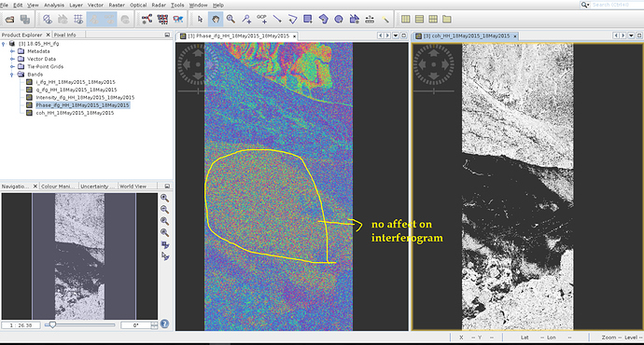The height and width of the screenshot is (345, 644).
Task: Click the navigation zoom-in magnifier
Action: click(x=164, y=198)
